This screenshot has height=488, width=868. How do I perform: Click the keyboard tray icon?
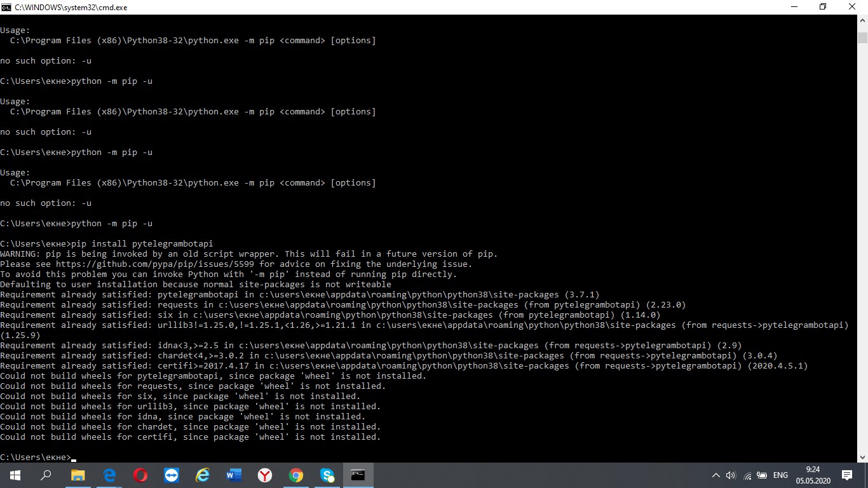763,475
